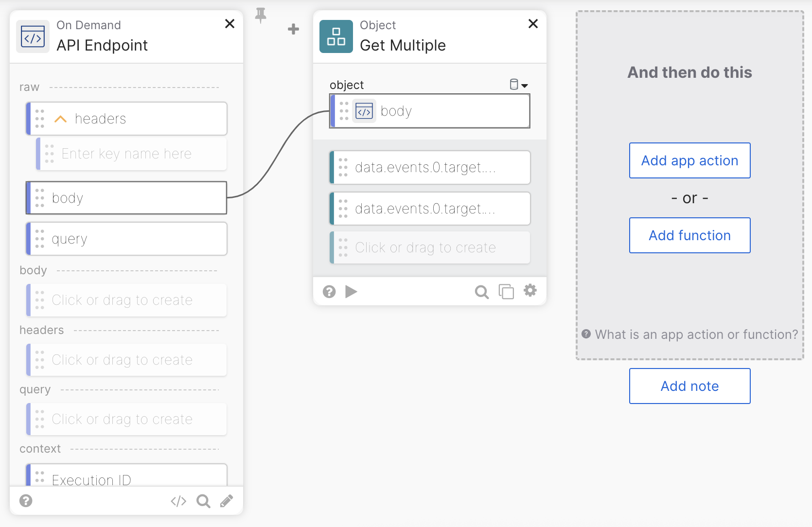Open help on the API Endpoint card
The height and width of the screenshot is (527, 812).
[26, 501]
